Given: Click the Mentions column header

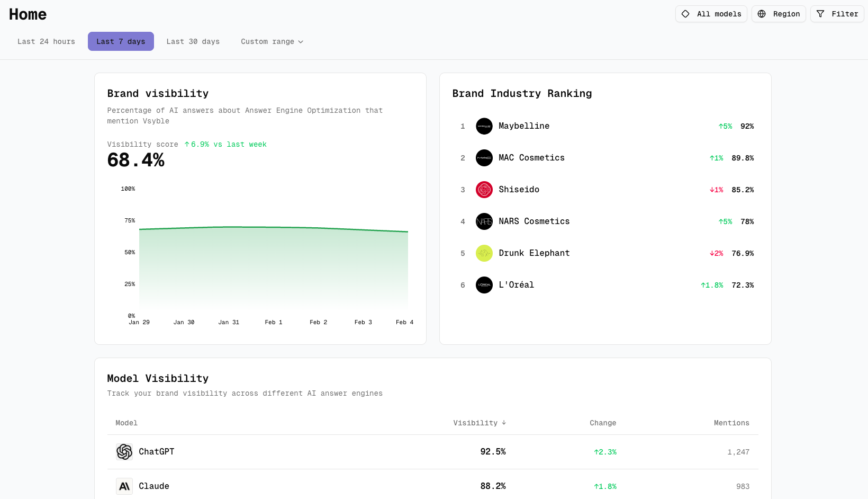Looking at the screenshot, I should pyautogui.click(x=731, y=423).
